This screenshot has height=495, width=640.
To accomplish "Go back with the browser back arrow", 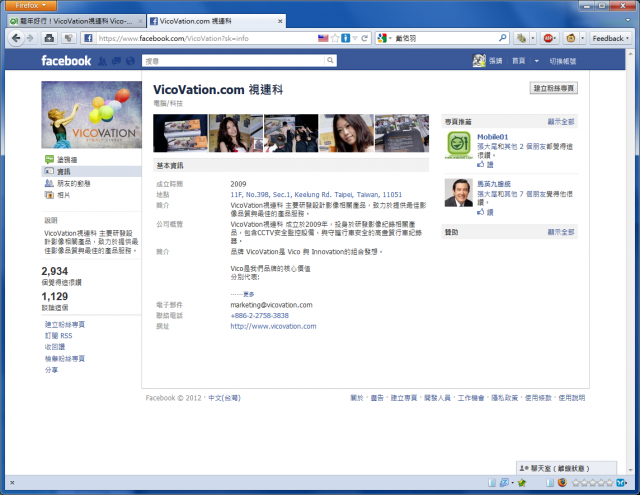I will click(16, 38).
